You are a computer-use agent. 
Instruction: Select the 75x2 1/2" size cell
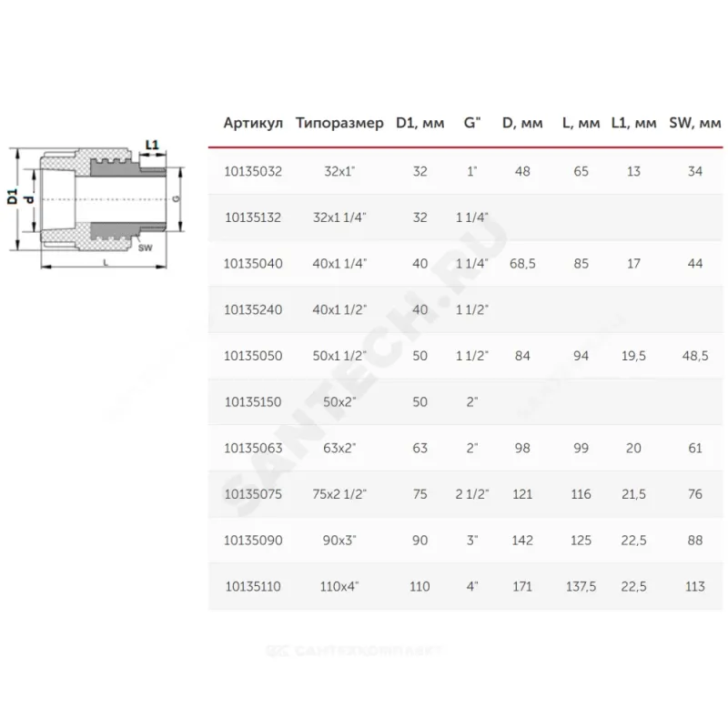click(339, 494)
